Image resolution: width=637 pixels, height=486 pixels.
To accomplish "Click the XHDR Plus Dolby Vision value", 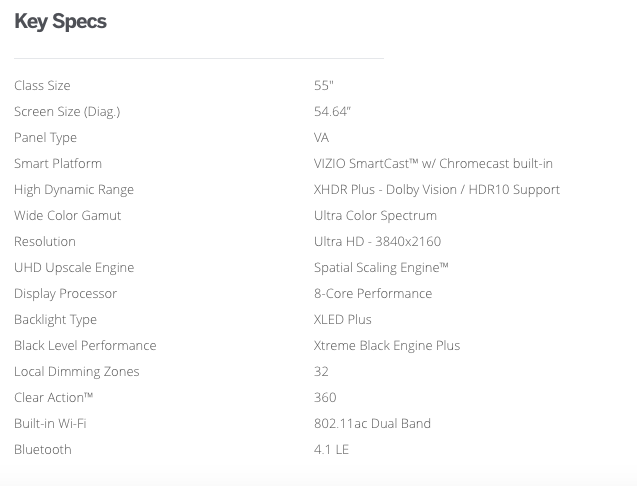I will pyautogui.click(x=437, y=190).
